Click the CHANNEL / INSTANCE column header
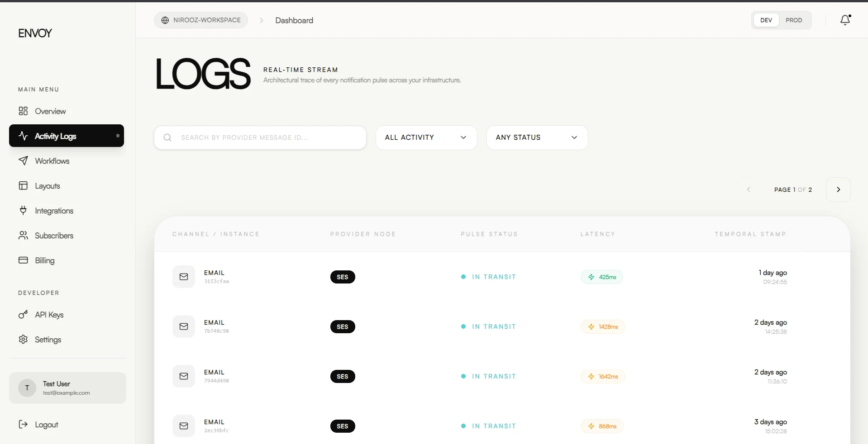 point(216,234)
